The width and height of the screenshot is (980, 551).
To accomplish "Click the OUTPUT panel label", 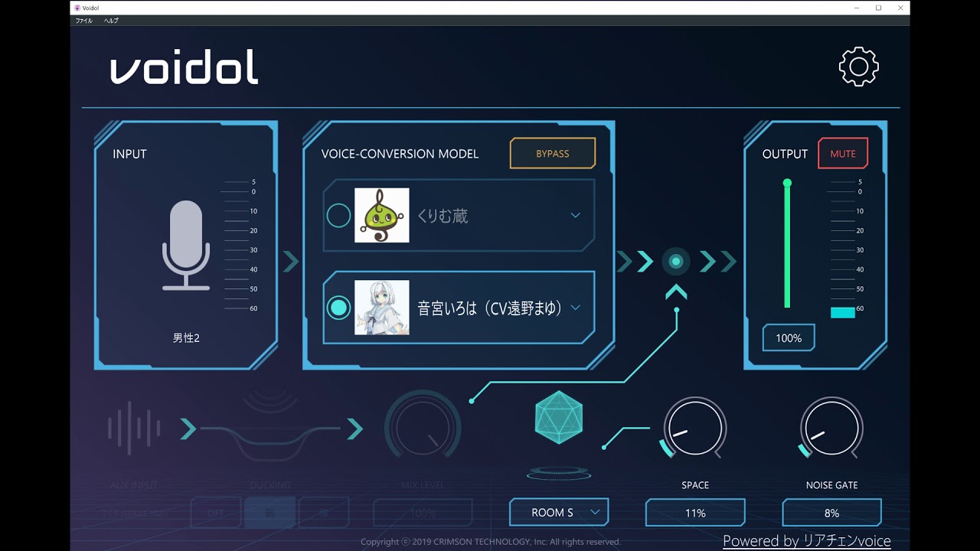I will tap(785, 154).
